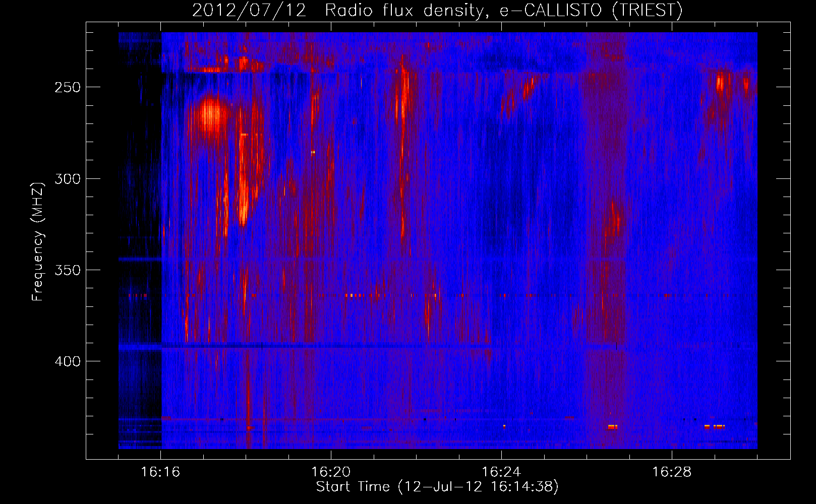The image size is (816, 504).
Task: Click the bright circular burst near 265 MHz
Action: click(x=211, y=116)
